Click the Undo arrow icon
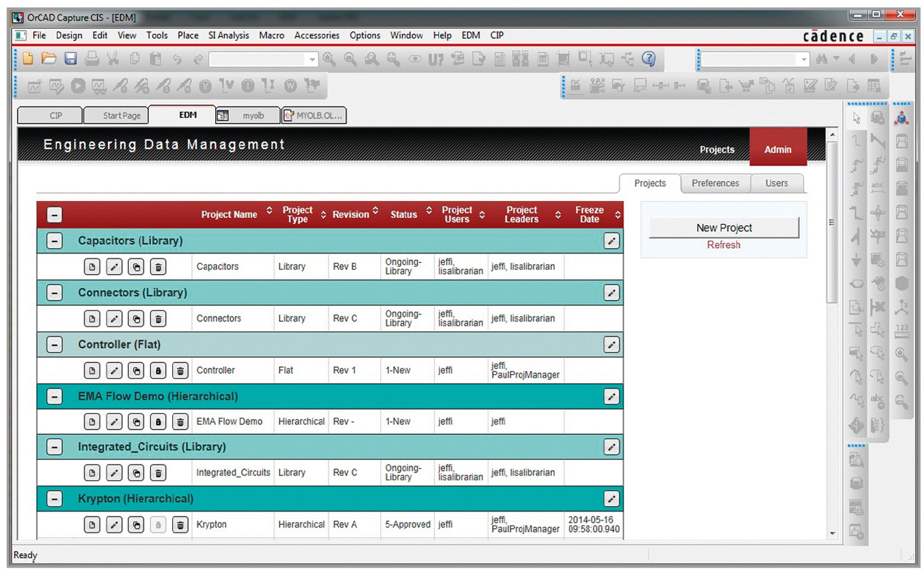Image resolution: width=924 pixels, height=572 pixels. (x=177, y=60)
